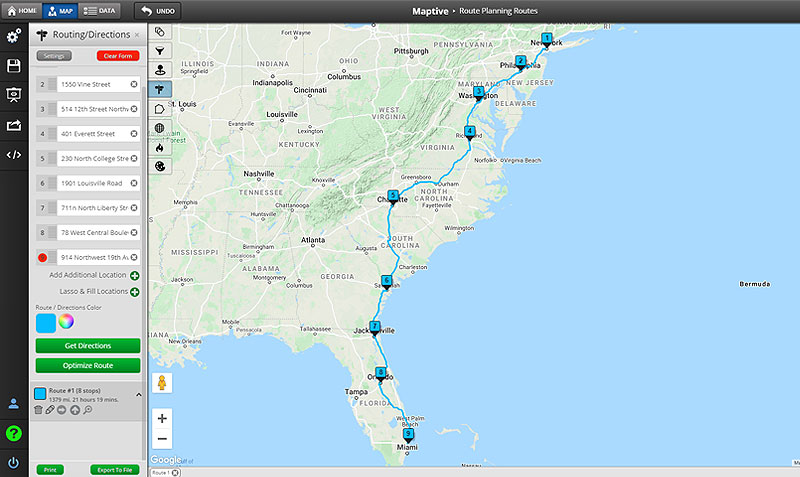
Task: Click plus next to Add Additional Location
Action: click(134, 275)
